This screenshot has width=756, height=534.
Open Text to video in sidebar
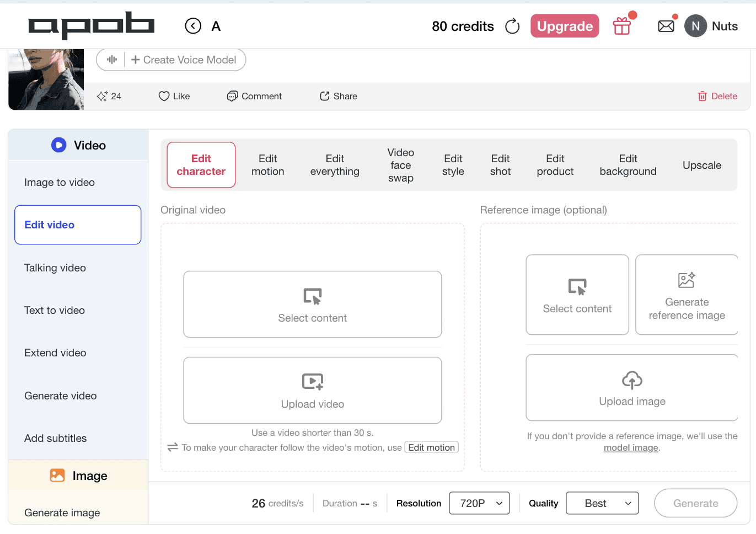[78, 310]
